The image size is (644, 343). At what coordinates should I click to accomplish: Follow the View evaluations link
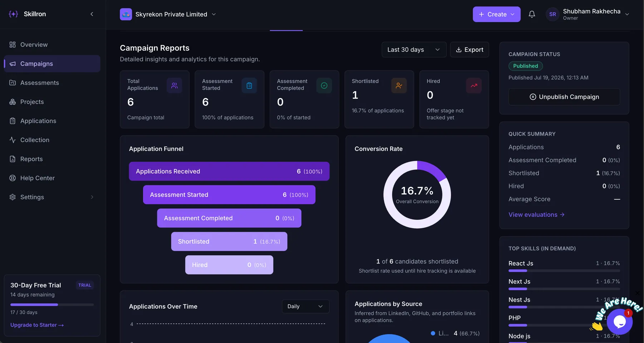537,214
